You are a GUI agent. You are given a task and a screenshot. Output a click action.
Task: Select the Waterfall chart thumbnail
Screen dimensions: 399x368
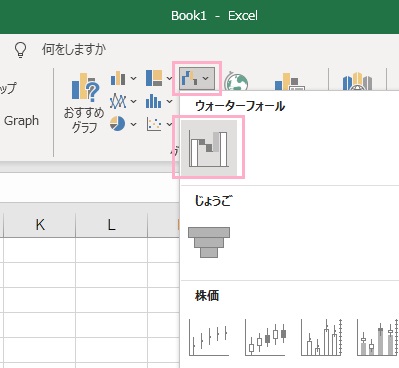pos(209,148)
